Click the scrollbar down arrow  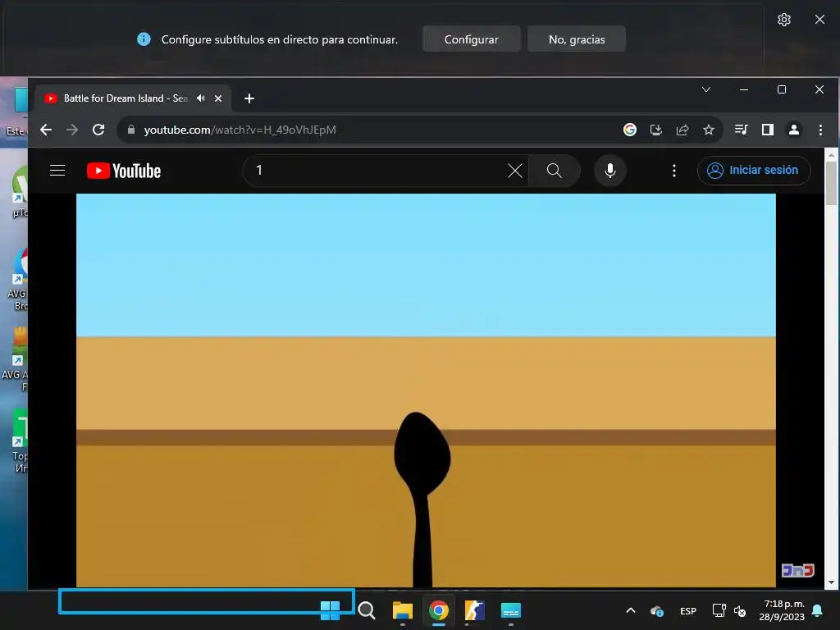(831, 582)
